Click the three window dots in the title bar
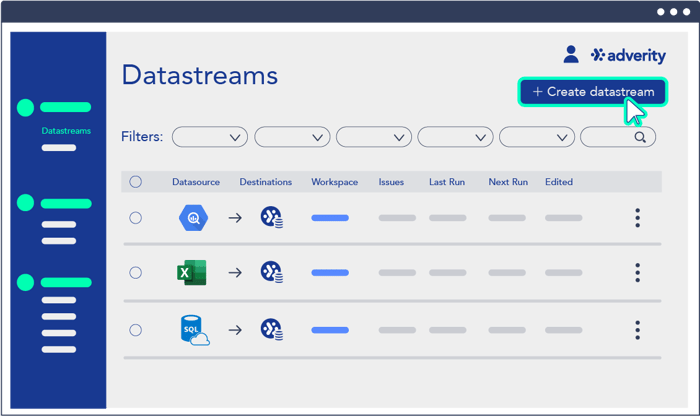This screenshot has width=700, height=416. [673, 12]
